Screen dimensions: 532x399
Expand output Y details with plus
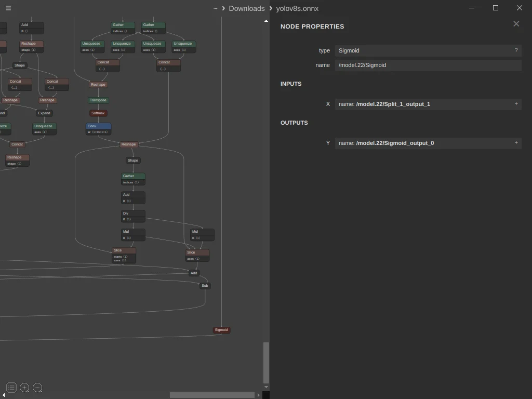pos(516,143)
